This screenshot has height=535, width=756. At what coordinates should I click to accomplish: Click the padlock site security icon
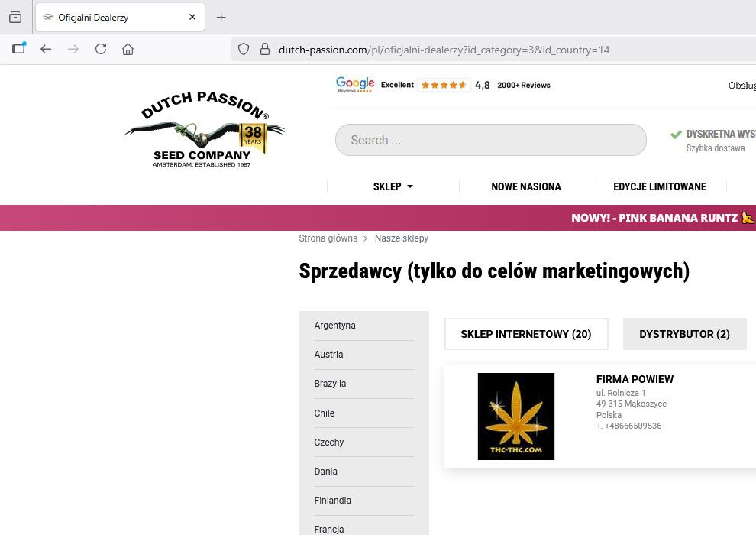point(265,49)
